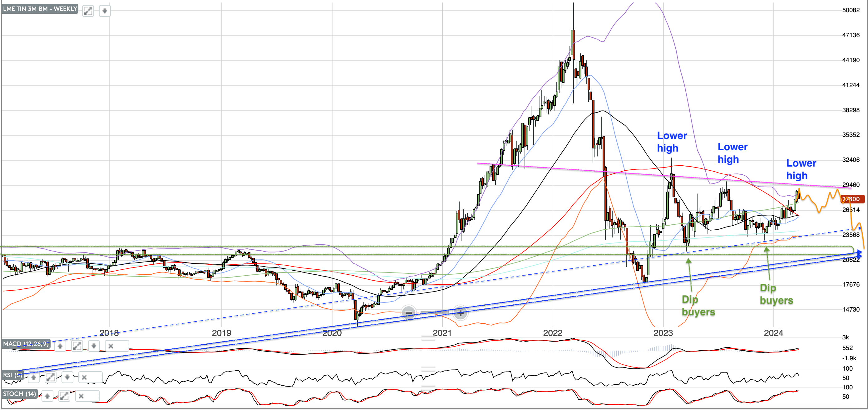Collapse the MACD panel using its down arrow
Viewport: 868px width, 410px height.
click(x=94, y=346)
